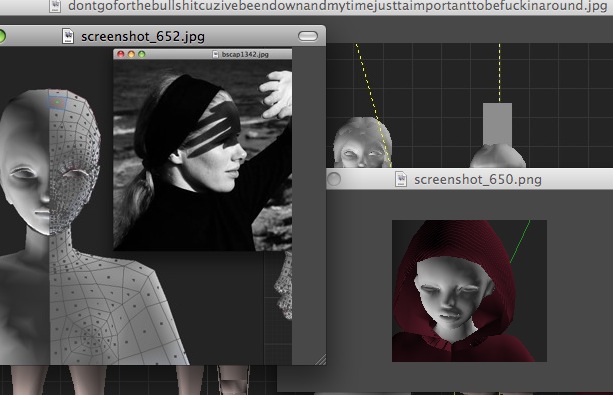Click the screenshot_650.png file proxy icon
The height and width of the screenshot is (395, 613).
(x=401, y=179)
